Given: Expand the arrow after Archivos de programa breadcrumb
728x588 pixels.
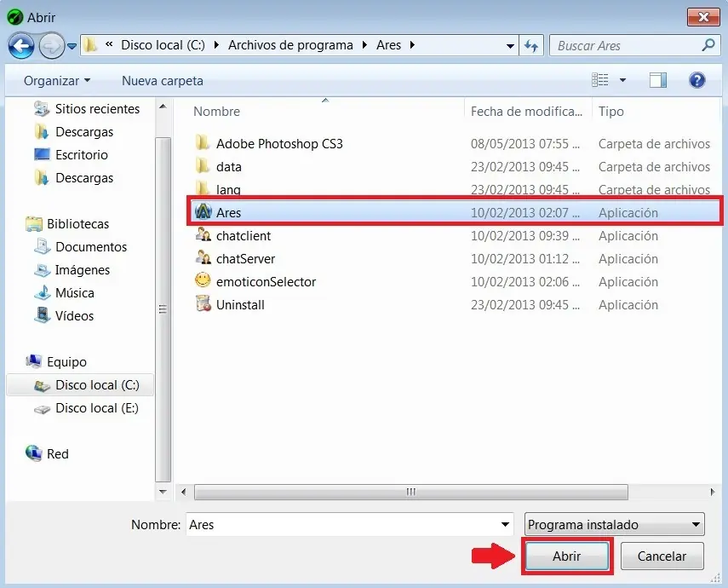Looking at the screenshot, I should click(364, 45).
